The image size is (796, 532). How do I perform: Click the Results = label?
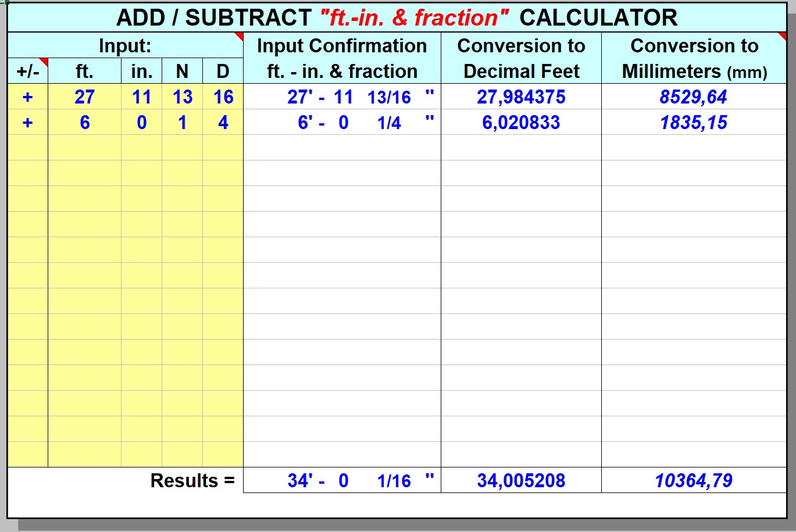click(192, 481)
